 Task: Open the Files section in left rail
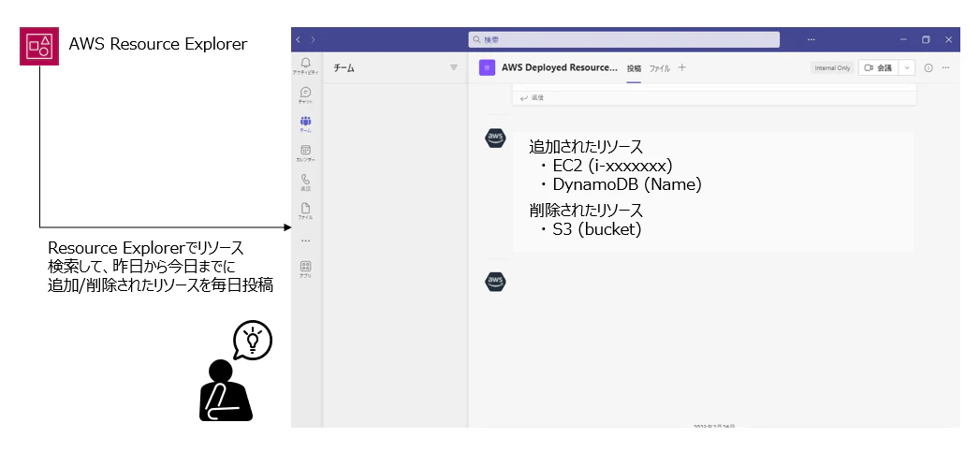point(306,211)
